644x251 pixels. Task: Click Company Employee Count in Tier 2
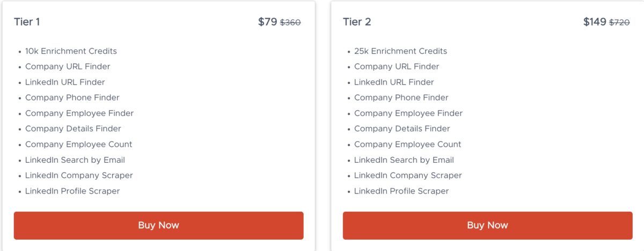coord(408,145)
